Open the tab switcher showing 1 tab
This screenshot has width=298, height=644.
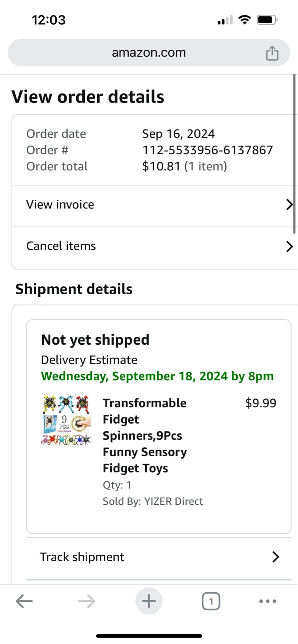click(x=211, y=601)
